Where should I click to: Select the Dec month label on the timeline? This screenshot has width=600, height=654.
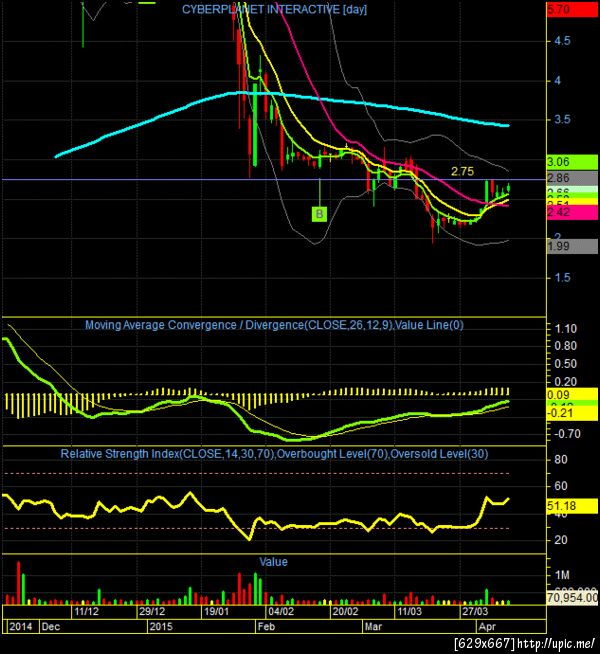[x=51, y=626]
